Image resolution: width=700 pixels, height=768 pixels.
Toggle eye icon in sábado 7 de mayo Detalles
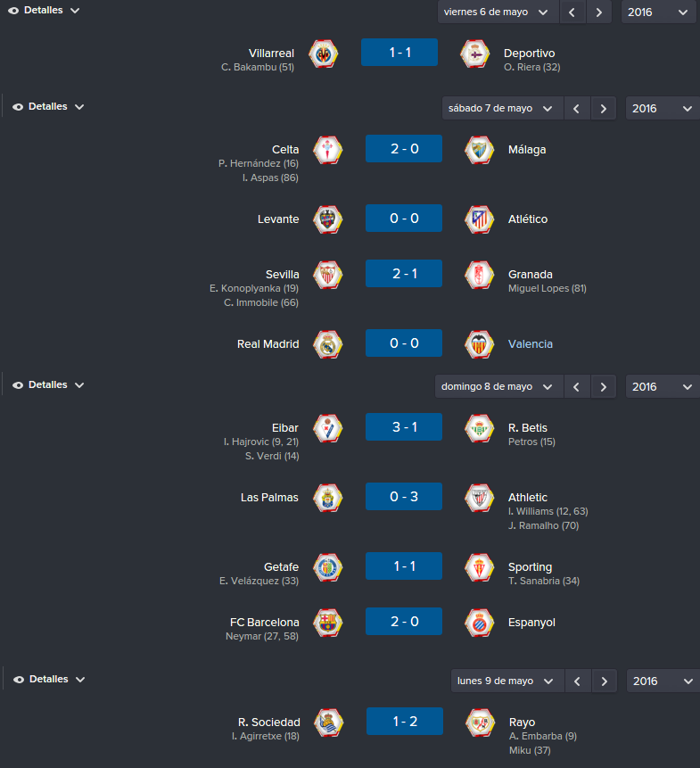click(x=18, y=107)
